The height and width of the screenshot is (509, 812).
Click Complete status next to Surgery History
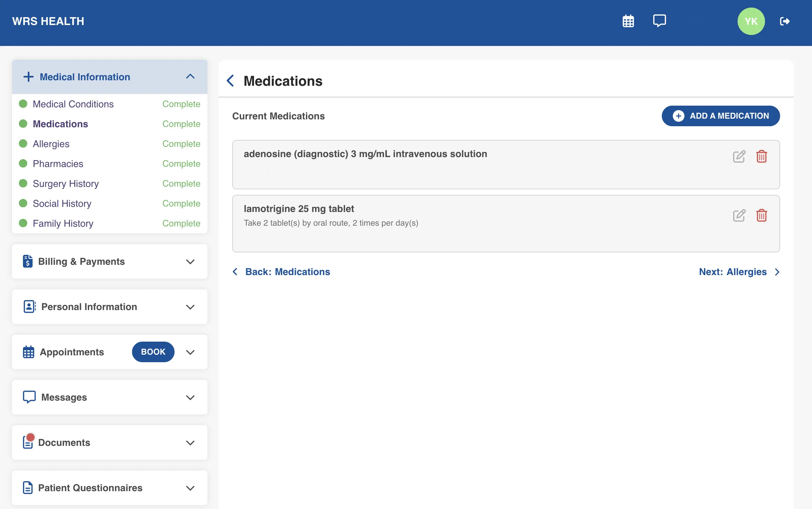181,184
